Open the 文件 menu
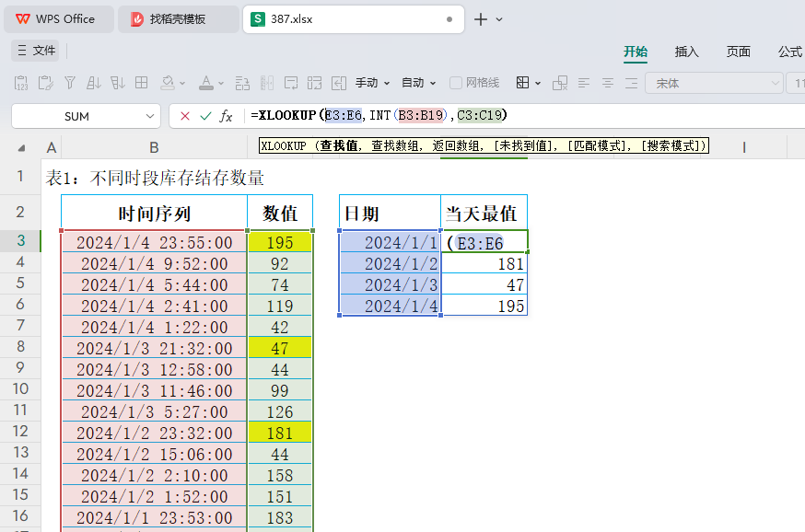Viewport: 805px width, 532px height. point(36,51)
